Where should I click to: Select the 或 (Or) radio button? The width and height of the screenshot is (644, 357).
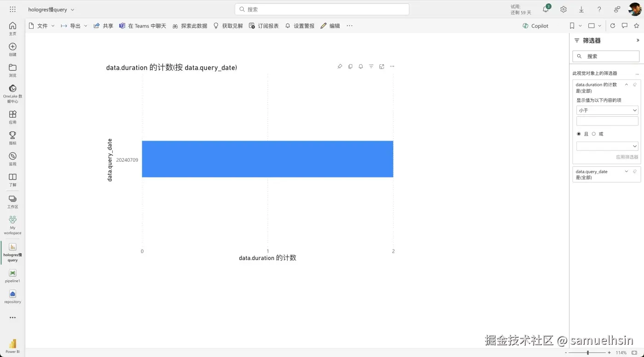point(594,134)
